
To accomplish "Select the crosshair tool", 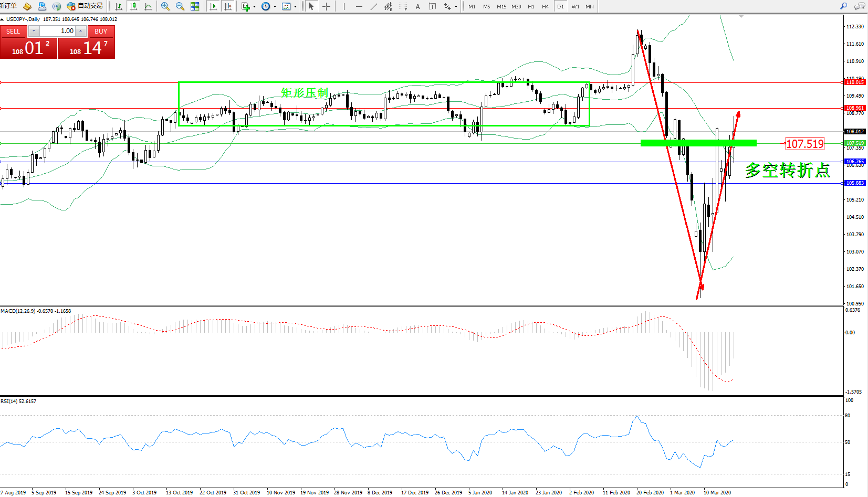I will 326,6.
